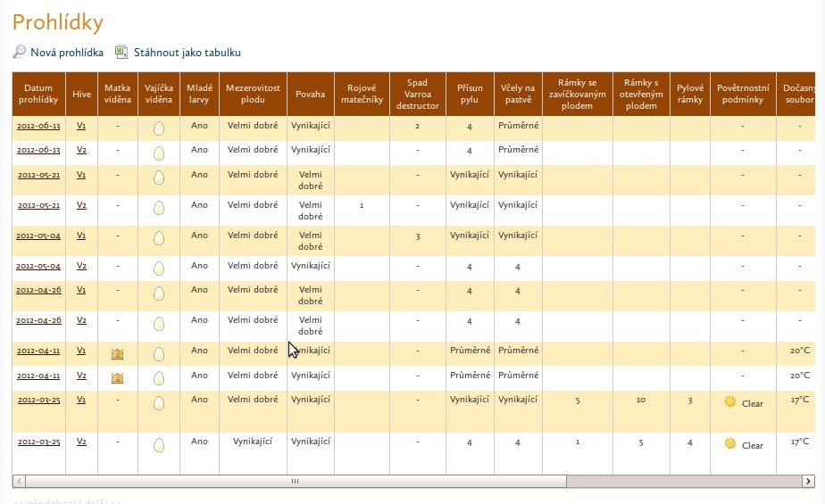
Task: Open inspection 2012-04-26 for hive V1
Action: (38, 290)
